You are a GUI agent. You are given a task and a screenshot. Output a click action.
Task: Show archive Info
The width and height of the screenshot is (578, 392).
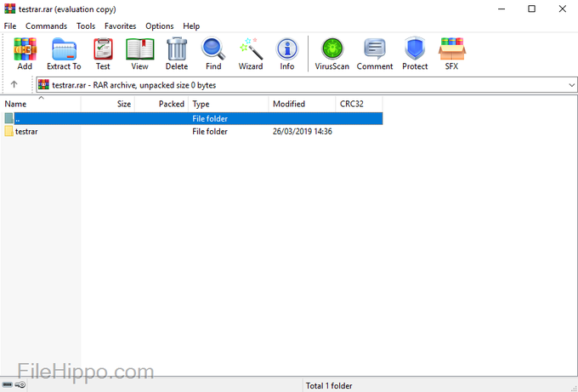click(x=287, y=54)
